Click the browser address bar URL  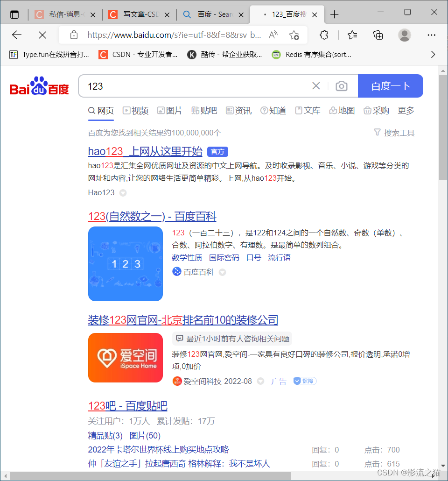[174, 35]
